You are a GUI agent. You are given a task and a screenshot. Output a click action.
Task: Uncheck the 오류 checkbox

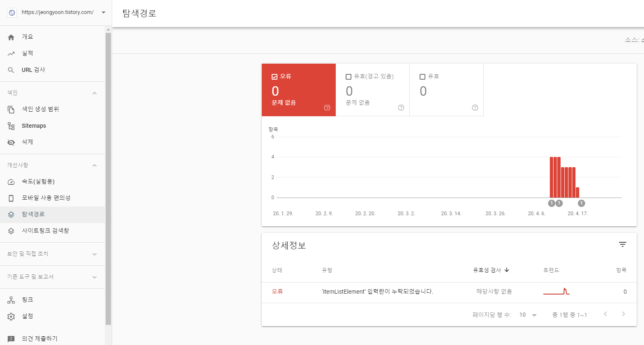(275, 77)
